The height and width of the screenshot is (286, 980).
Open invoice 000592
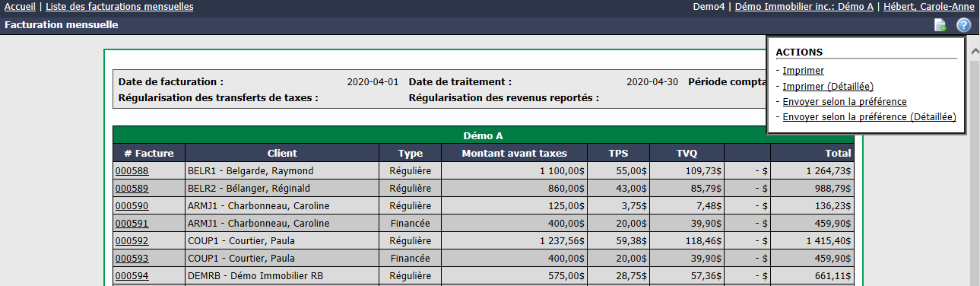tap(132, 240)
